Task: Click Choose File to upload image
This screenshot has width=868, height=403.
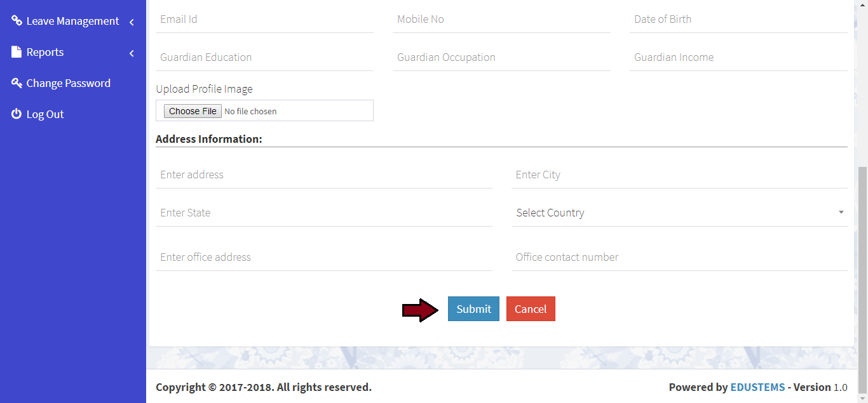Action: [x=193, y=111]
